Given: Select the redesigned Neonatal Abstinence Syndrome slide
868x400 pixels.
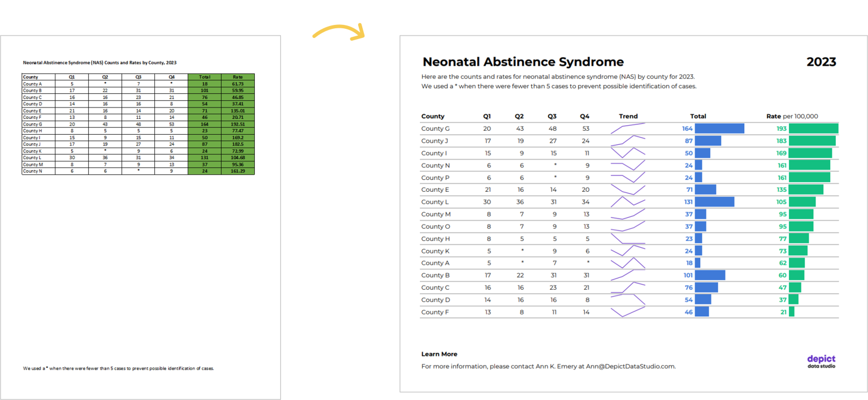Looking at the screenshot, I should tap(633, 213).
